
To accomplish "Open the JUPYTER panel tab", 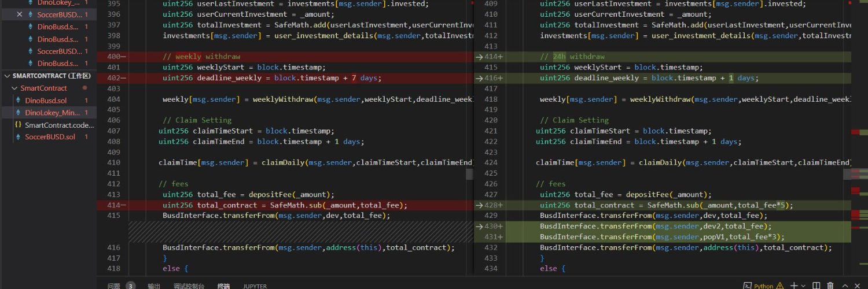I will (x=255, y=286).
